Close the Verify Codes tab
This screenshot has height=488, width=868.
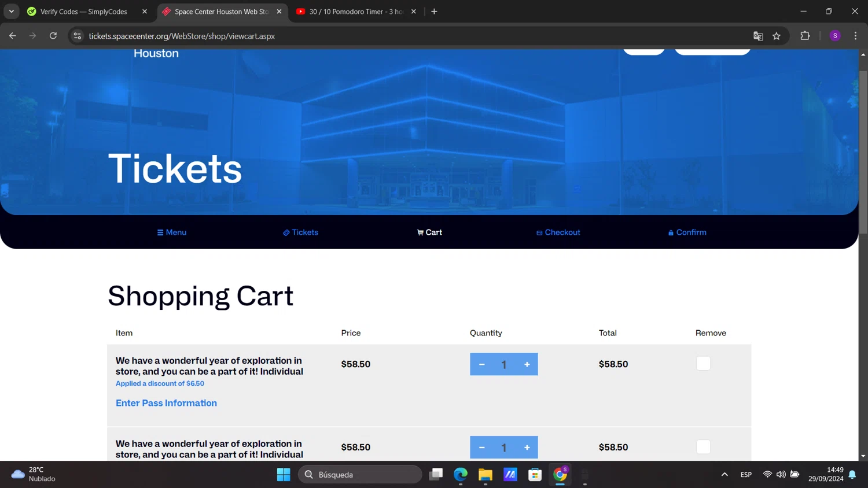tap(145, 12)
